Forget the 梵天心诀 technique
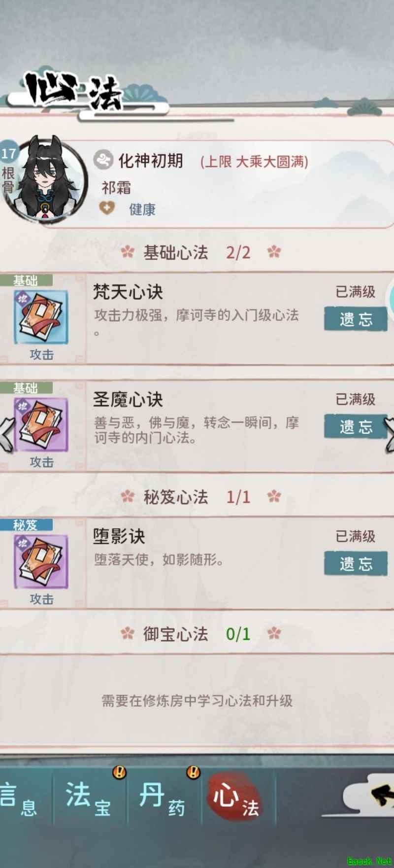This screenshot has height=868, width=394. (356, 319)
